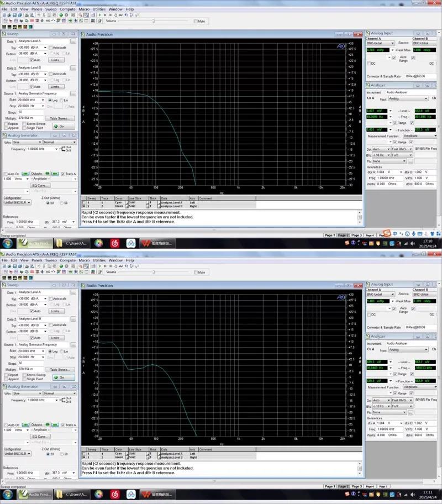Toggle Track A checkbox in lower Analog Generator
This screenshot has height=504, width=442.
(63, 426)
